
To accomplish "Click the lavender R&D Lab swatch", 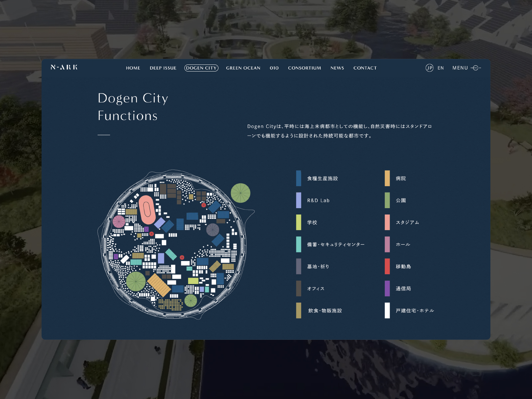I will tap(299, 200).
